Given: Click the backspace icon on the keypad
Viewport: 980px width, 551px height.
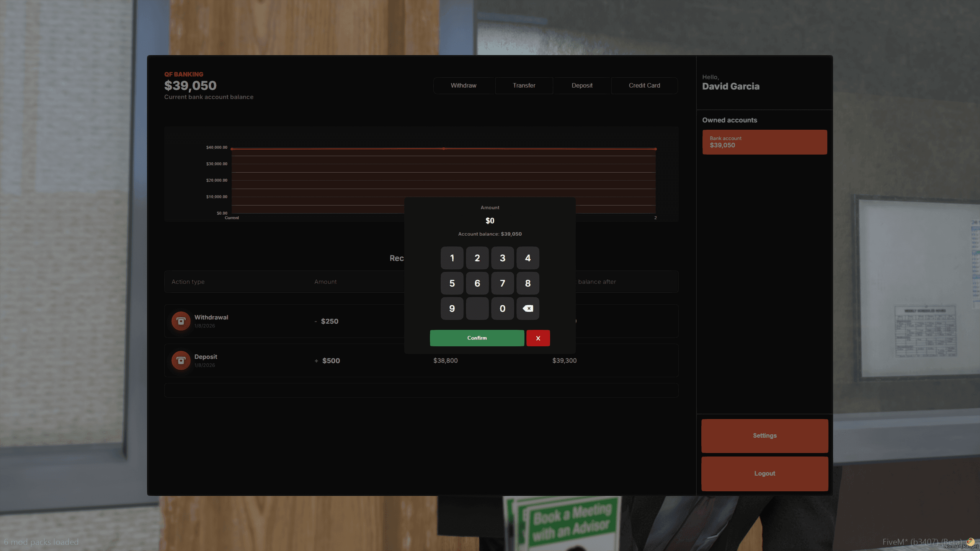Looking at the screenshot, I should [528, 308].
